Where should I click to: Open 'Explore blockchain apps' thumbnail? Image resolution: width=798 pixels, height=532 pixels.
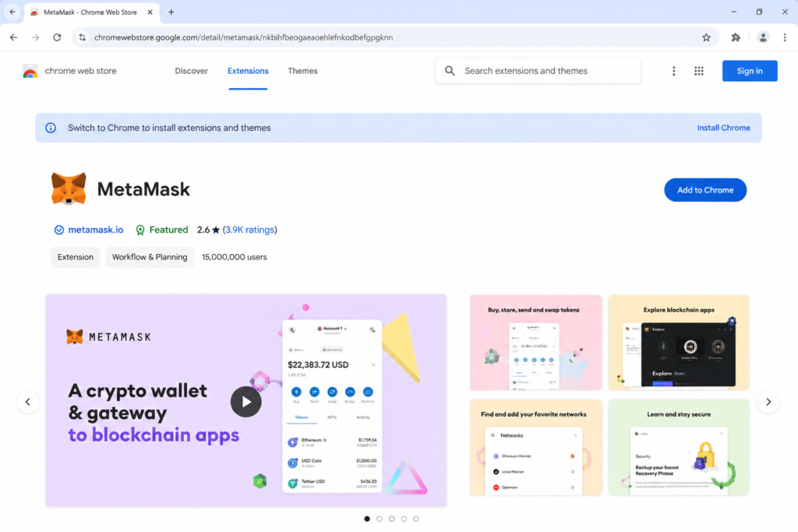pyautogui.click(x=679, y=342)
